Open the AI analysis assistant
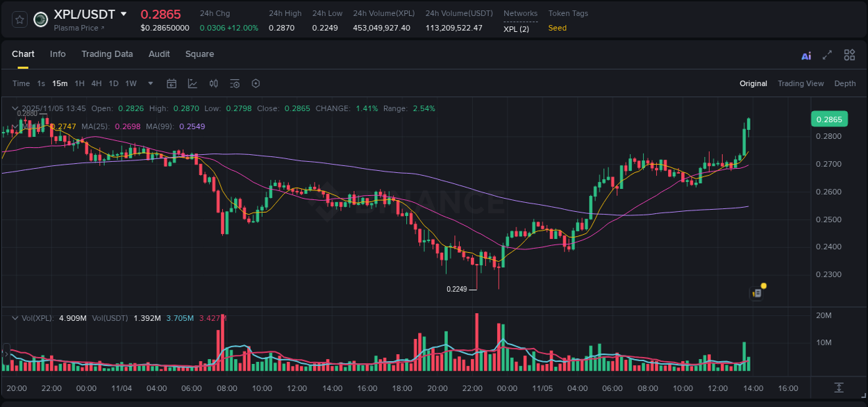868x407 pixels. [x=806, y=54]
